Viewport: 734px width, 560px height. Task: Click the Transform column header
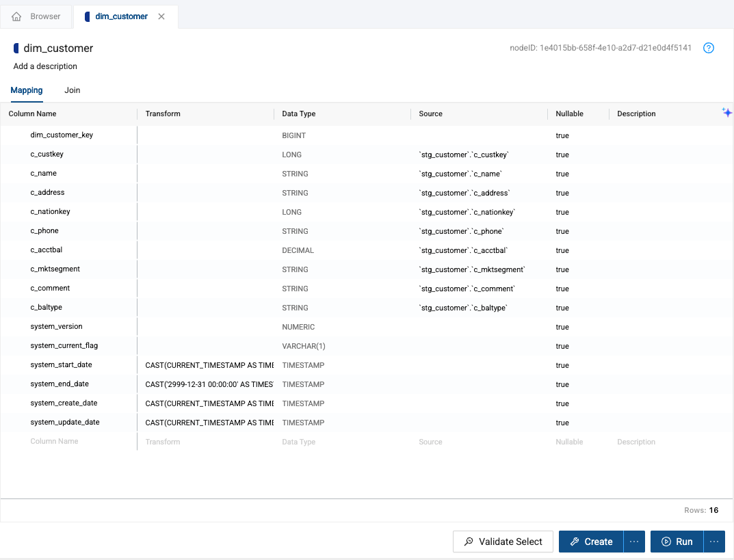(163, 114)
